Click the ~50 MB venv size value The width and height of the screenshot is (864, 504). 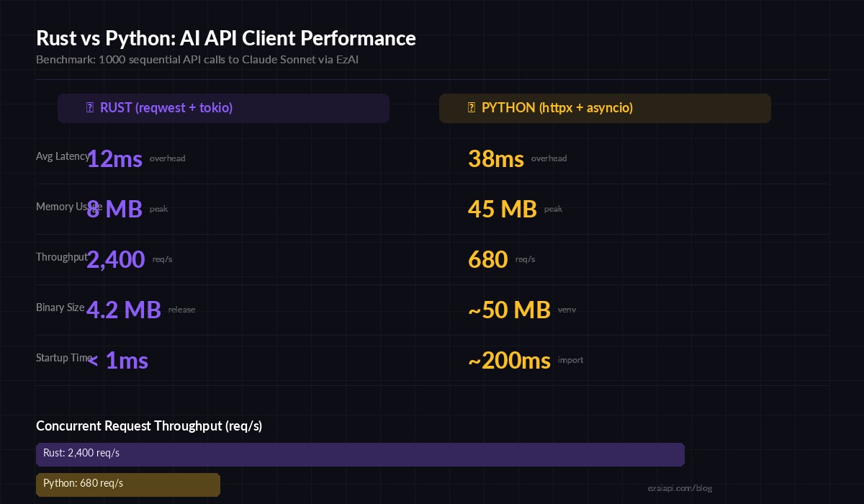coord(509,311)
